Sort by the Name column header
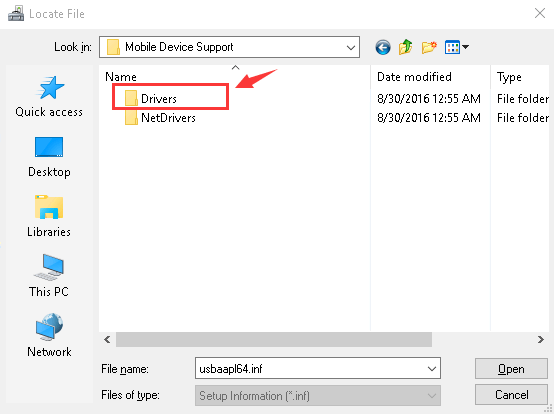554x414 pixels. [121, 77]
